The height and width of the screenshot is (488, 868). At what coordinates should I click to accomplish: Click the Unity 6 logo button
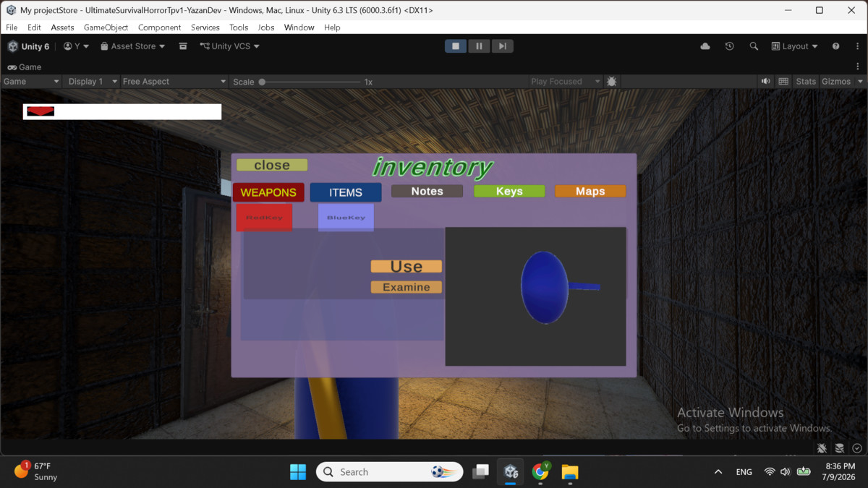28,46
